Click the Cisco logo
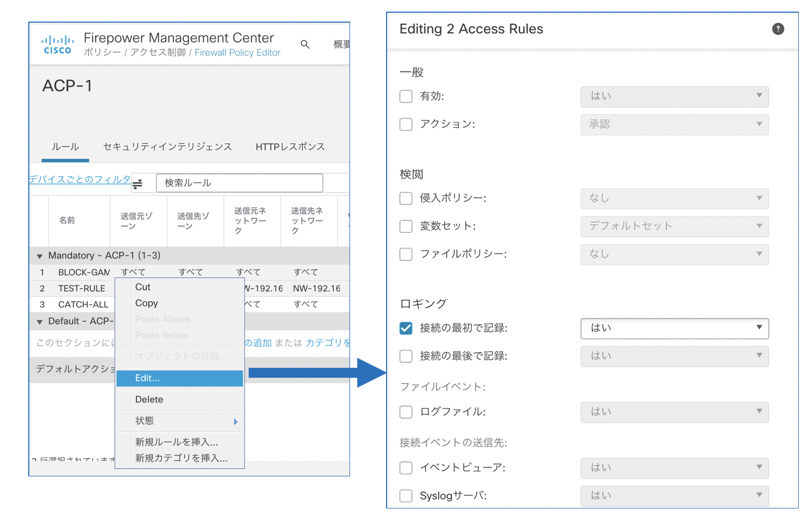Image resolution: width=812 pixels, height=524 pixels. point(58,45)
